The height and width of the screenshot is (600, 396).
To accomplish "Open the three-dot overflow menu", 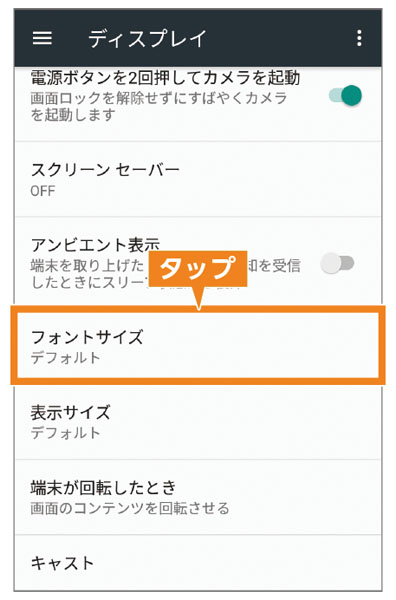I will pos(359,38).
